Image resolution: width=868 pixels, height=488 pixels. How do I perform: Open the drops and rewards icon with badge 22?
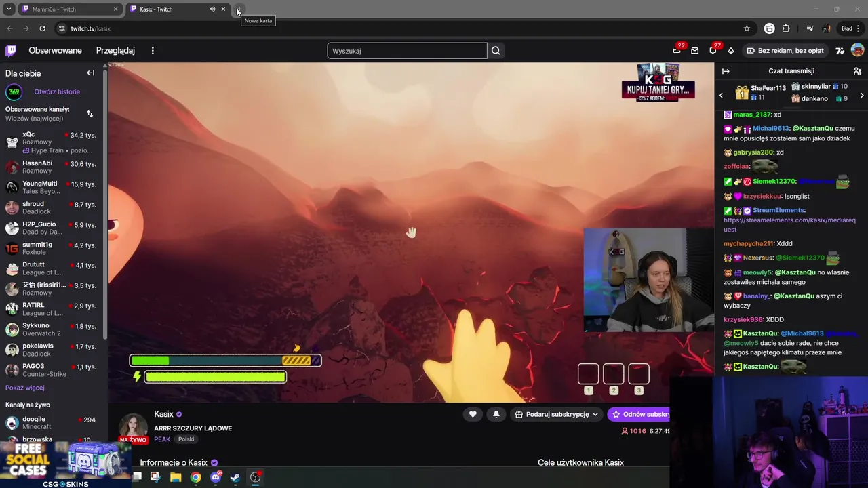click(x=677, y=50)
